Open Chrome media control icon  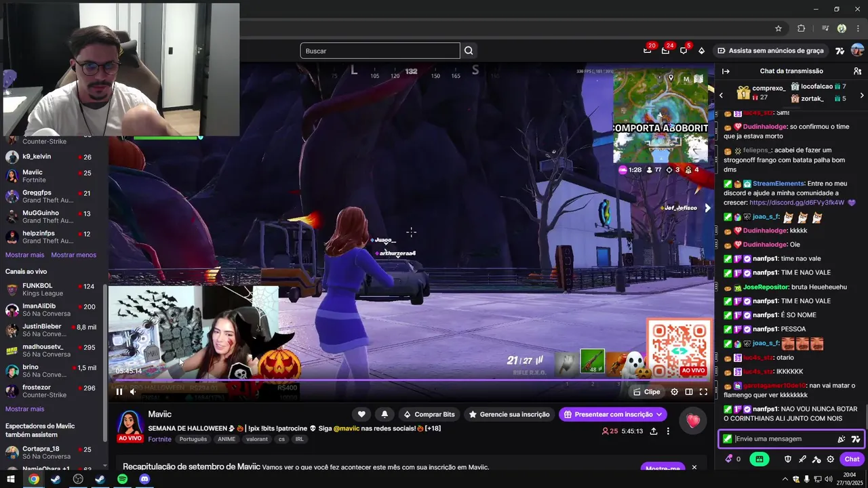(825, 28)
